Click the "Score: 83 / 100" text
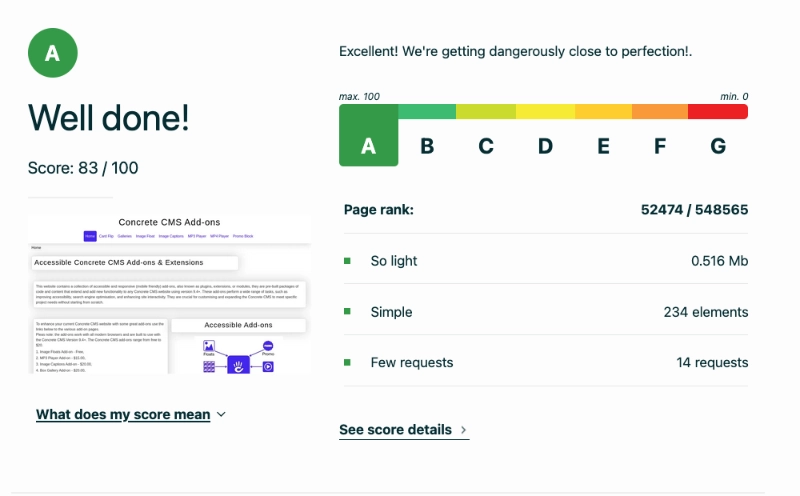The image size is (800, 496). 83,167
